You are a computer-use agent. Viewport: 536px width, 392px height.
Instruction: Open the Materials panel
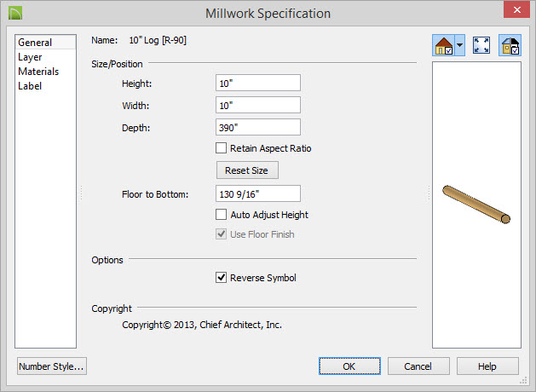point(38,72)
